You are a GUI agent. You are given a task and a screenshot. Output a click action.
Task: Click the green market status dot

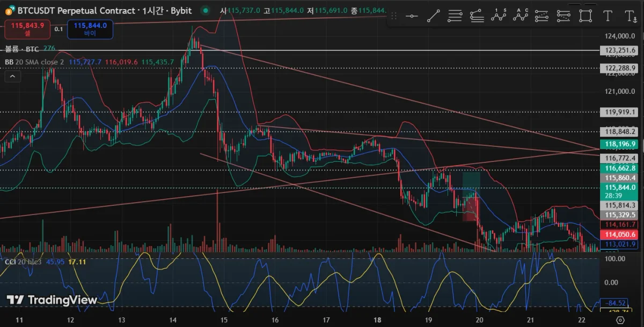204,10
